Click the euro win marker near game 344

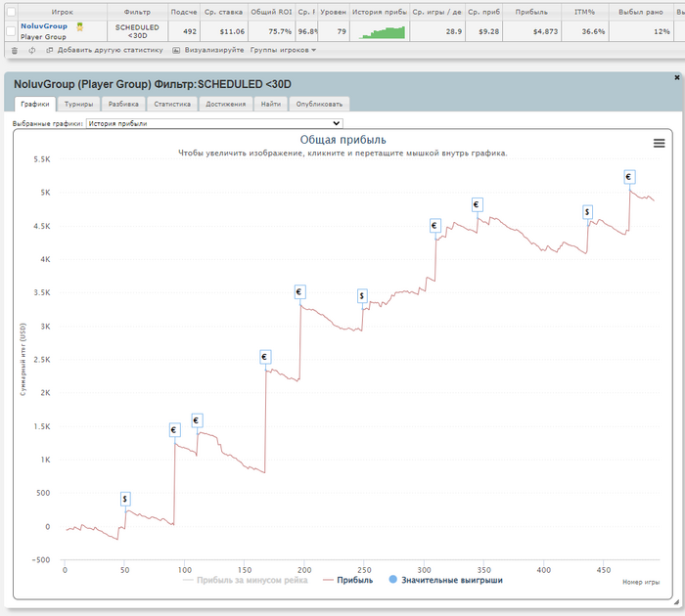pos(478,204)
